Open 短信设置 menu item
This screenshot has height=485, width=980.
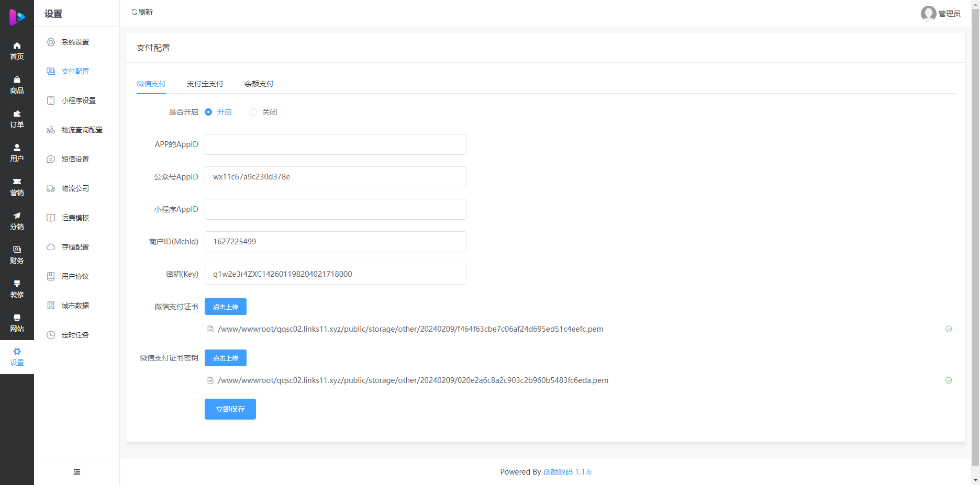(76, 159)
